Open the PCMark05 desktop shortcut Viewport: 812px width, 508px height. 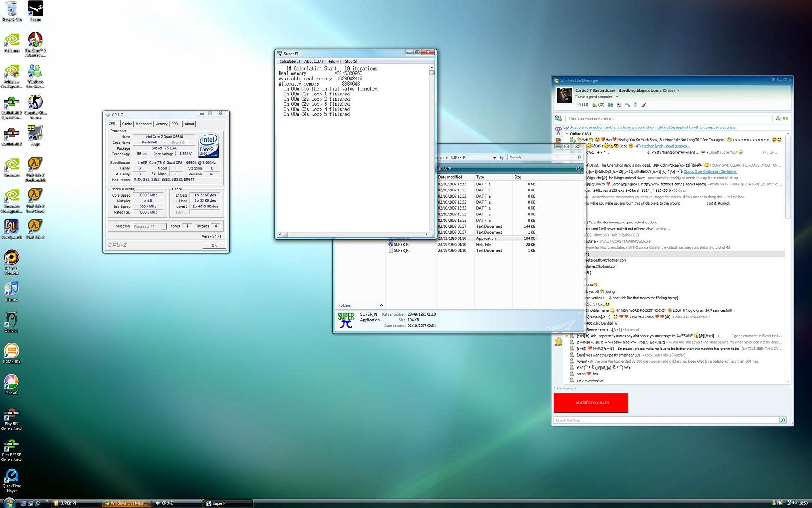click(11, 353)
